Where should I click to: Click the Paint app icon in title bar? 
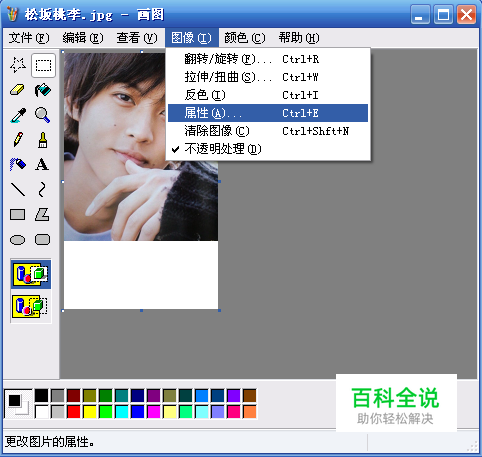pos(12,14)
